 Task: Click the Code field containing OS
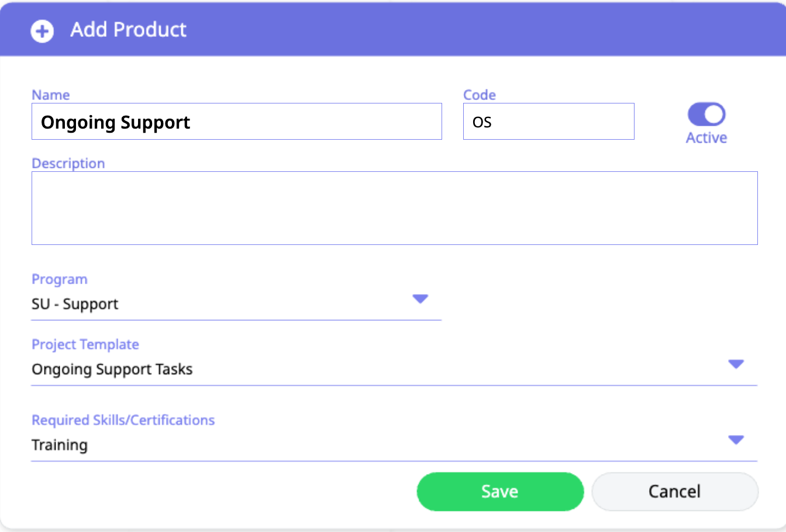click(x=548, y=122)
